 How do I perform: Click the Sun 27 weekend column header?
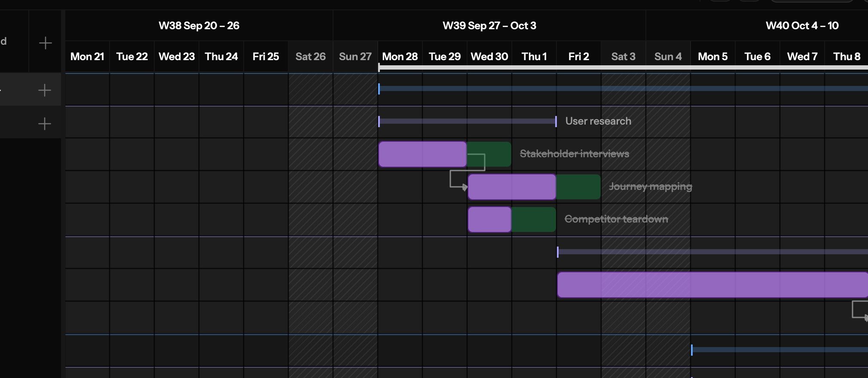pos(355,57)
